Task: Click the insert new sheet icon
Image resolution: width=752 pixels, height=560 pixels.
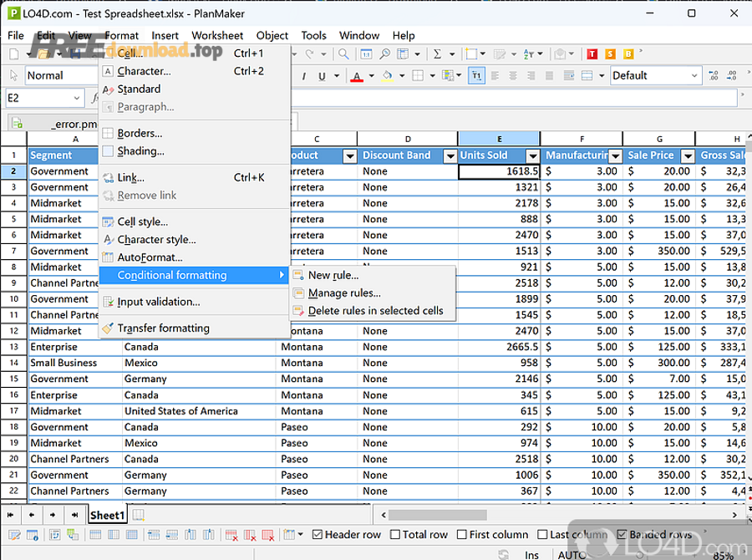Action: (x=138, y=516)
